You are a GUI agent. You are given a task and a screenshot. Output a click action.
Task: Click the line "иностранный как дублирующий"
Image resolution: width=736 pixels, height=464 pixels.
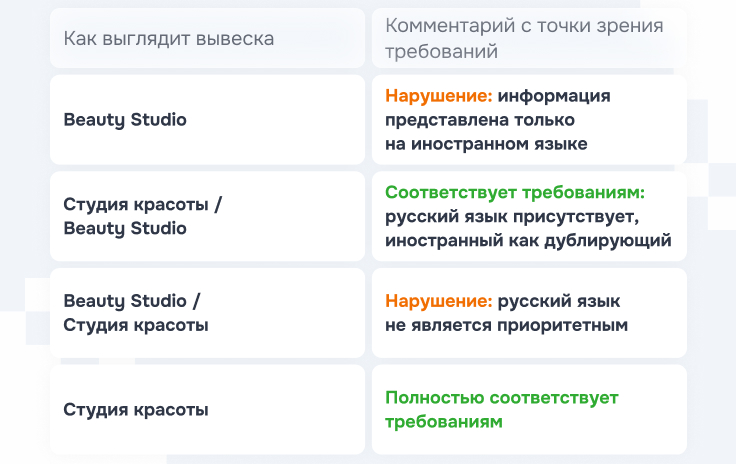[528, 241]
